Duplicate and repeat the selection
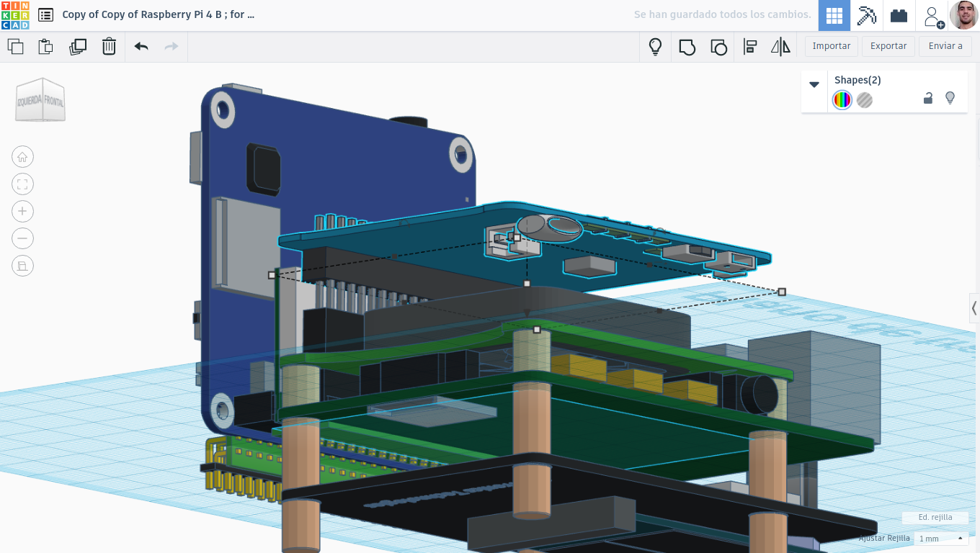Viewport: 980px width, 553px height. coord(77,47)
